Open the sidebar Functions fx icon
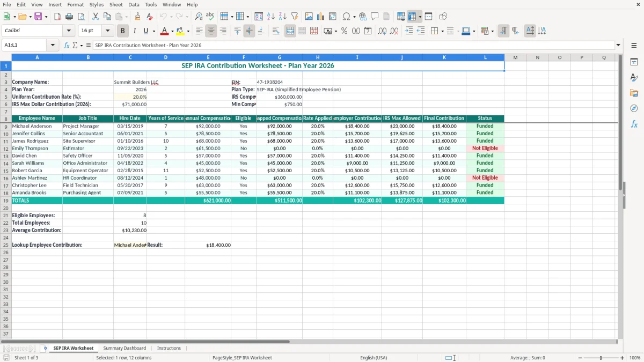This screenshot has width=644, height=362. coord(634,124)
